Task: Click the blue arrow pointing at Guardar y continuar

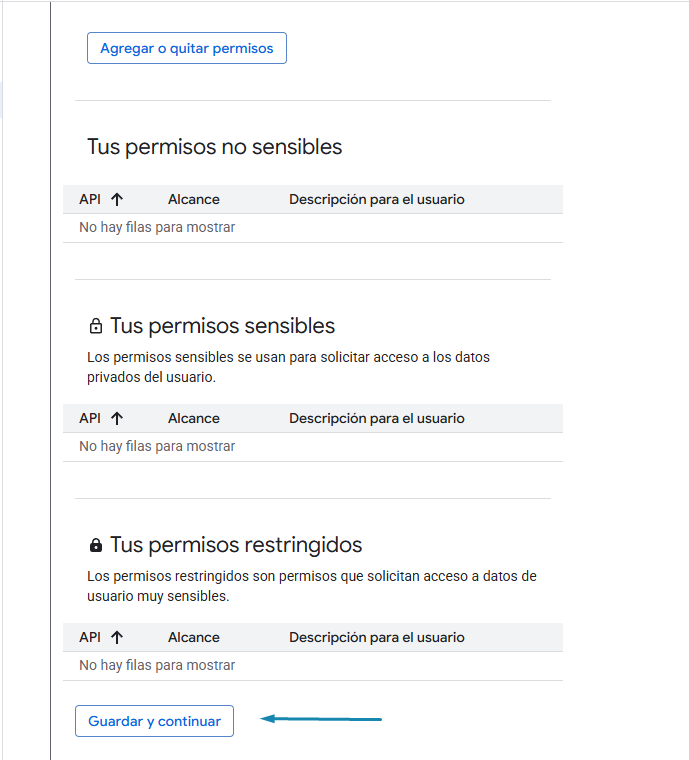Action: click(320, 718)
